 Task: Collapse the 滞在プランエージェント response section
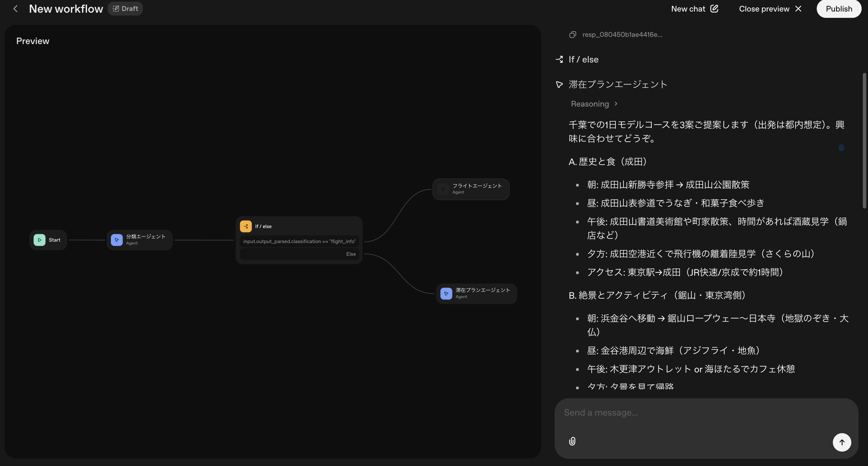(x=559, y=84)
